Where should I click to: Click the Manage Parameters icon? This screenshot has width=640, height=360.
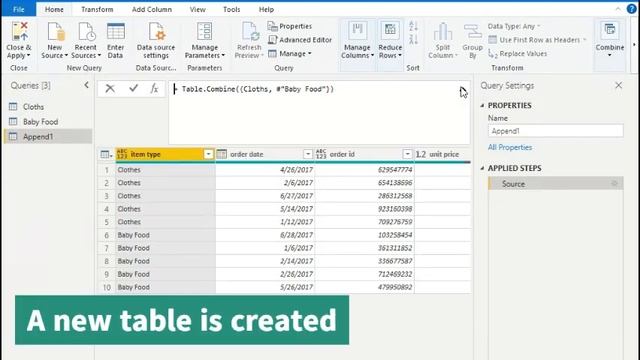[x=204, y=31]
